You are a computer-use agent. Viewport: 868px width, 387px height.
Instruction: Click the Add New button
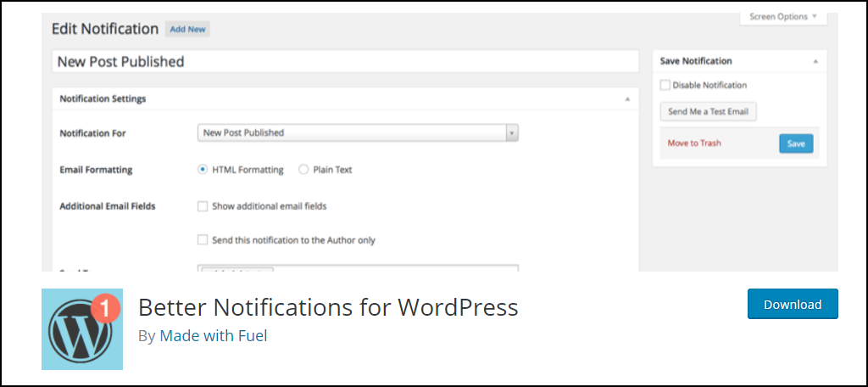[x=187, y=30]
